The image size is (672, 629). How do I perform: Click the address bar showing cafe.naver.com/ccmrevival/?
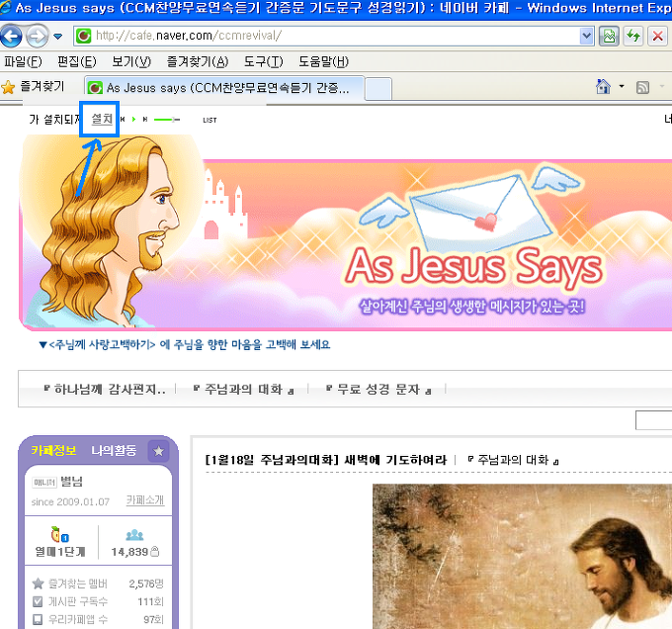(x=334, y=36)
